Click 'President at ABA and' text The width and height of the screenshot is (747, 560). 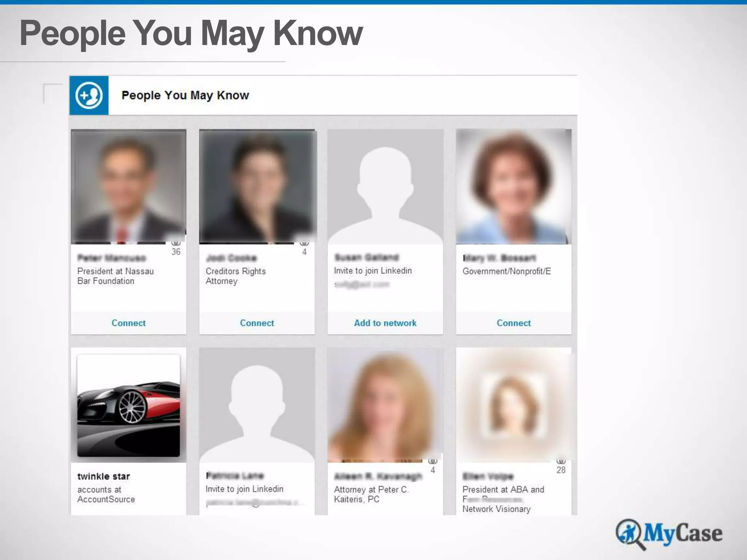503,490
